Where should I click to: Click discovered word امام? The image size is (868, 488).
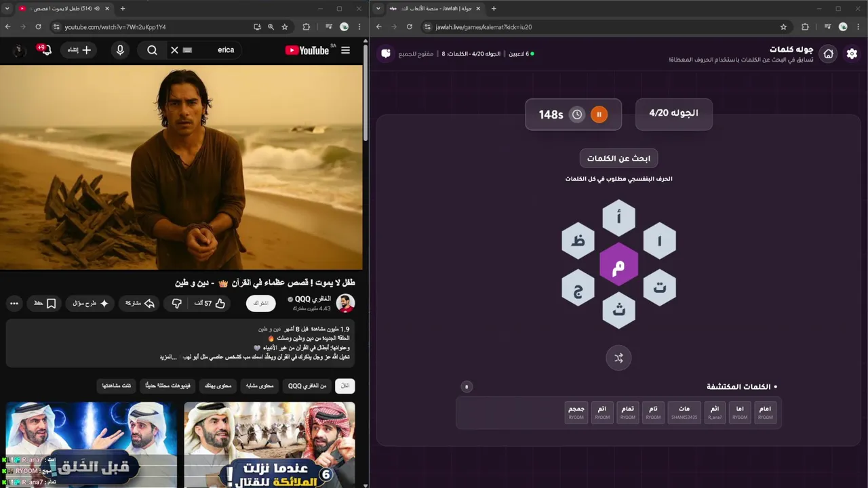tap(765, 413)
